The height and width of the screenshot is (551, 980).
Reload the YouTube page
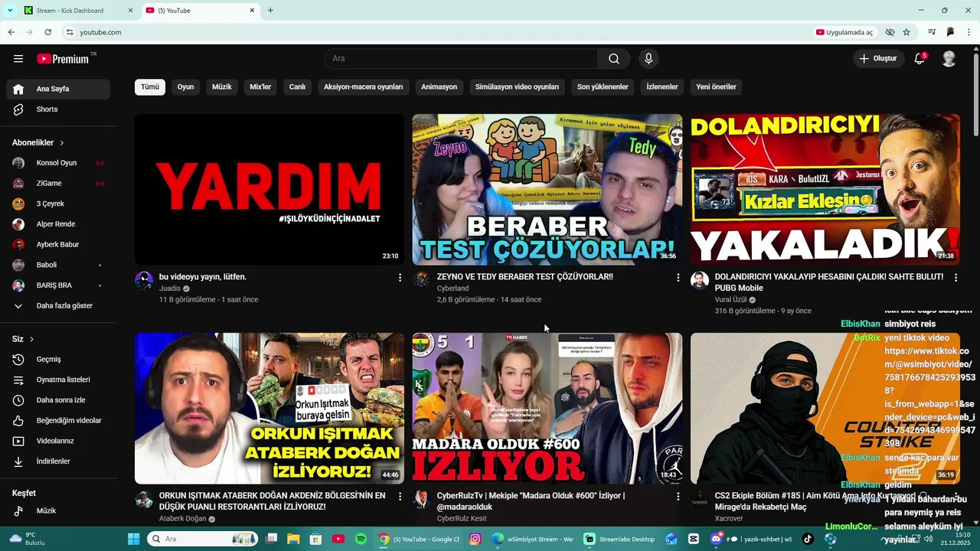click(x=47, y=32)
